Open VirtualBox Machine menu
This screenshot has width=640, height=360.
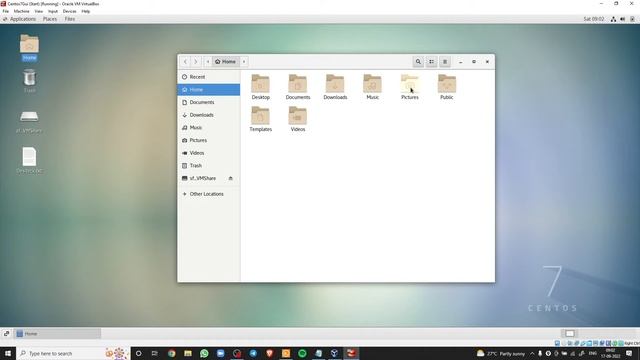(22, 11)
